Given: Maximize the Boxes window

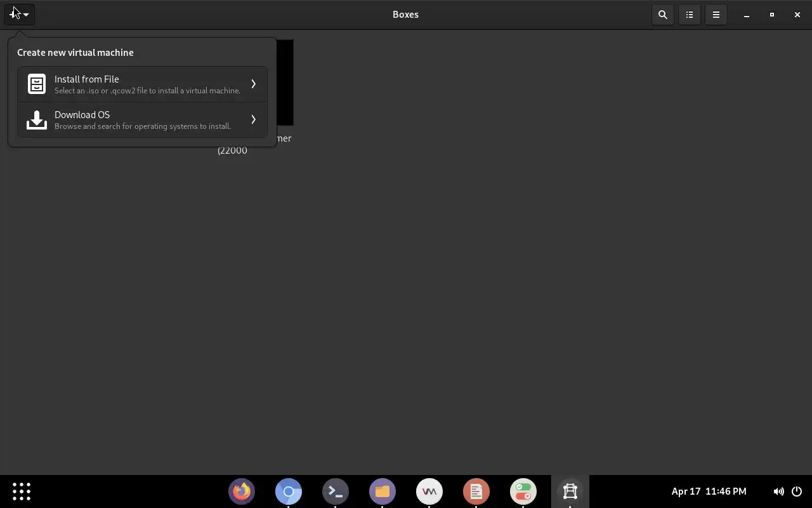Looking at the screenshot, I should [772, 15].
